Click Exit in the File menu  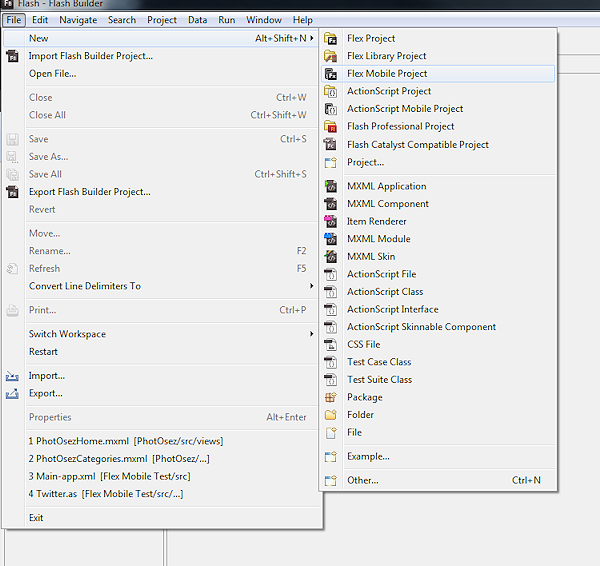point(36,518)
